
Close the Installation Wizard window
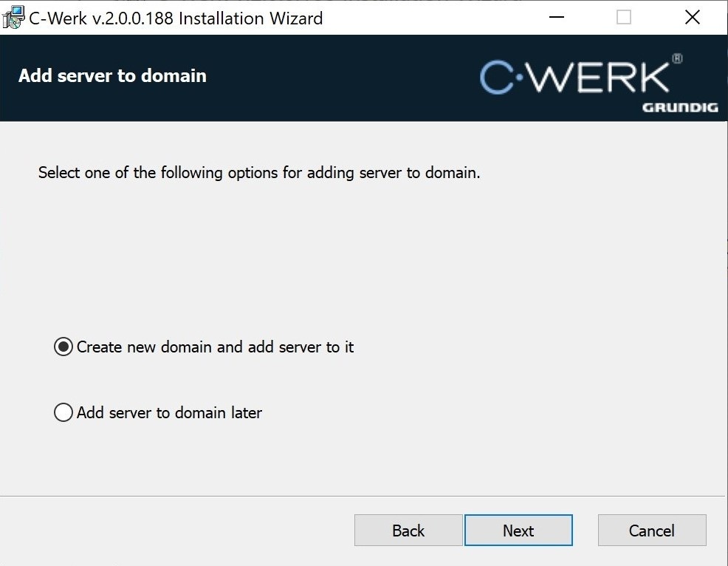tap(692, 18)
